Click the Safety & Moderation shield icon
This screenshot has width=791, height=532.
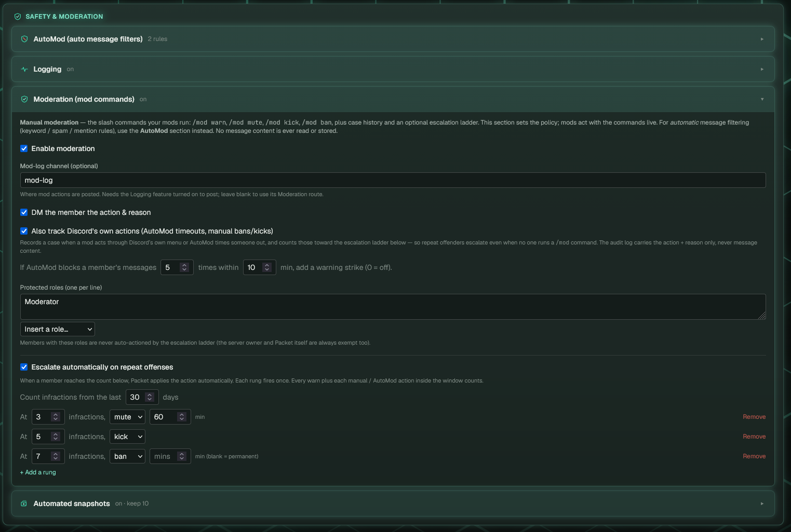point(18,17)
